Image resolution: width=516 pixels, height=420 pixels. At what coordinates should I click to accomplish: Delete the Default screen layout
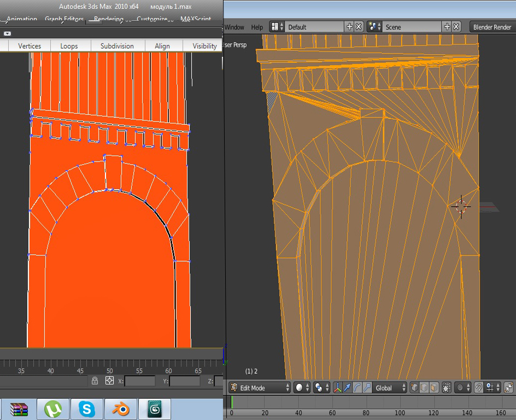359,27
